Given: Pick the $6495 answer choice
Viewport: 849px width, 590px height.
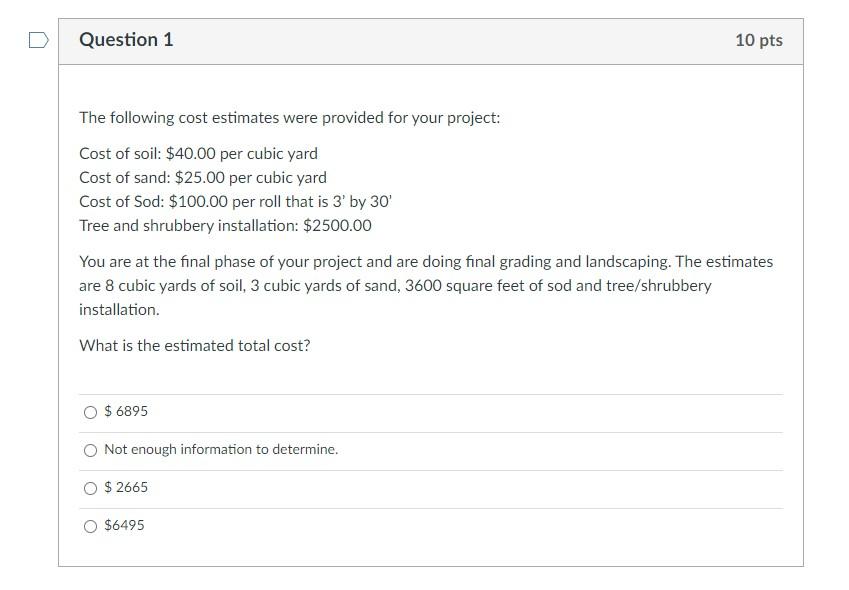Looking at the screenshot, I should pyautogui.click(x=90, y=526).
